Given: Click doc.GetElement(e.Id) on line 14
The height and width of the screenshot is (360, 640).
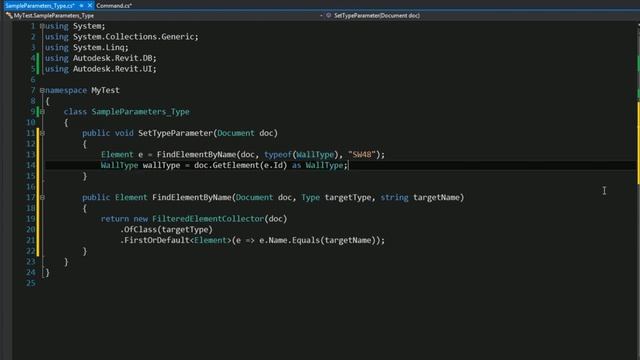Looking at the screenshot, I should pyautogui.click(x=240, y=165).
